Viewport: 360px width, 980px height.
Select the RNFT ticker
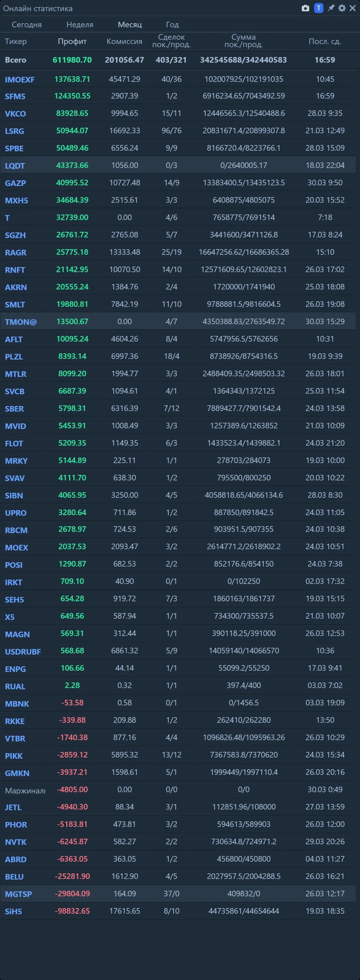pos(15,270)
